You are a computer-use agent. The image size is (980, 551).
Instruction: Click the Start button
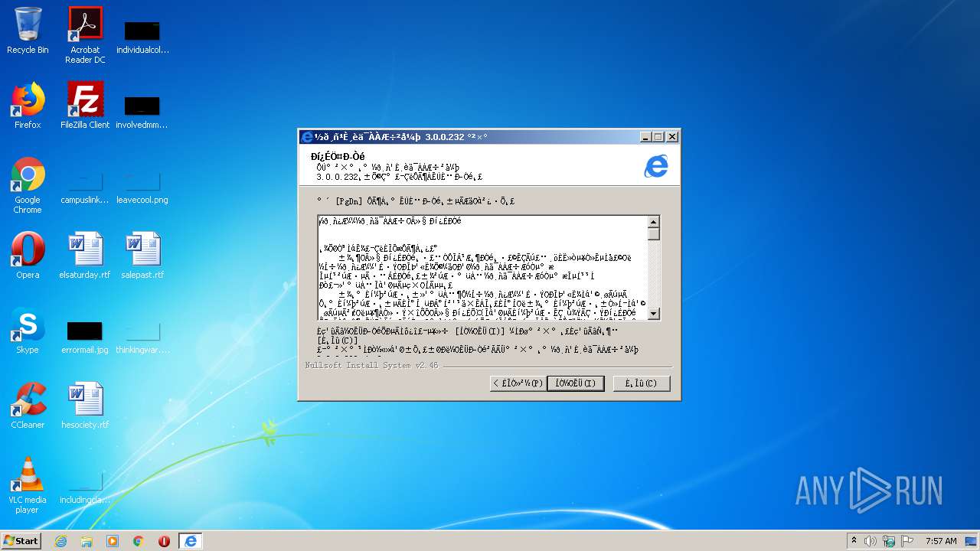(21, 541)
